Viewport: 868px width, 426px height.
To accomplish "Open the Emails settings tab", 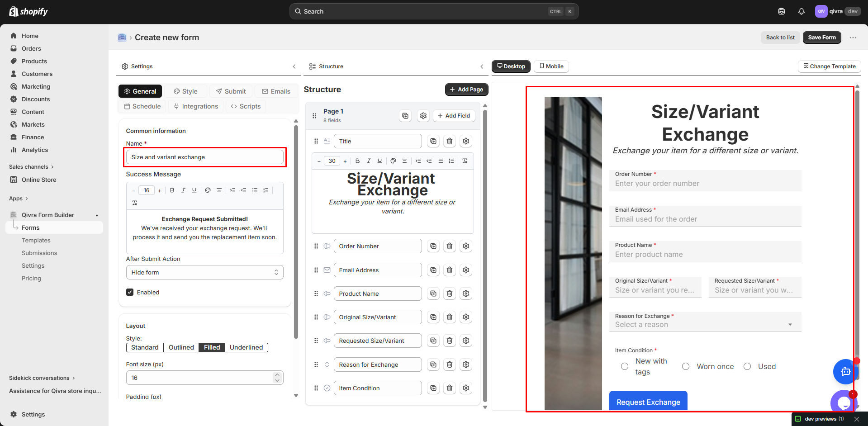I will (x=276, y=91).
